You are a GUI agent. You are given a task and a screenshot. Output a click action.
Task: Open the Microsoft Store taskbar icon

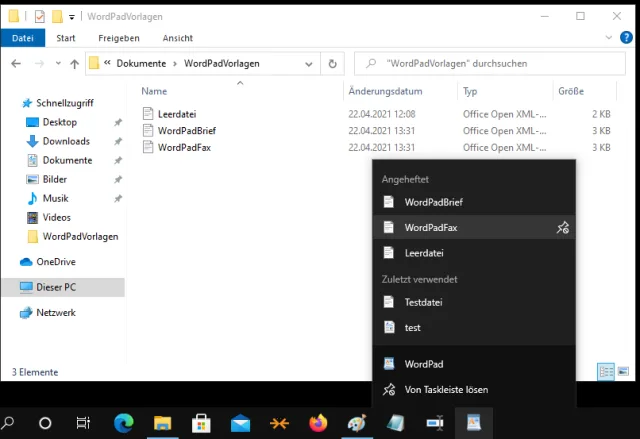coord(201,423)
